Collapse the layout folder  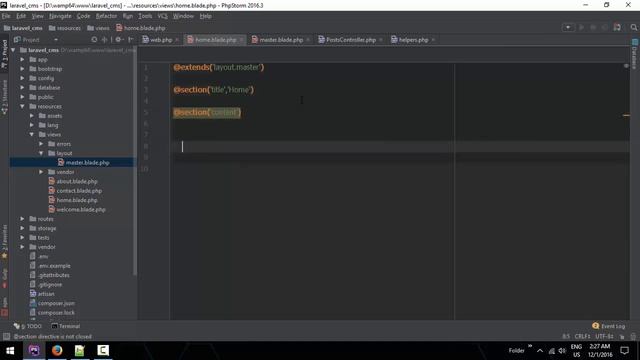click(41, 153)
